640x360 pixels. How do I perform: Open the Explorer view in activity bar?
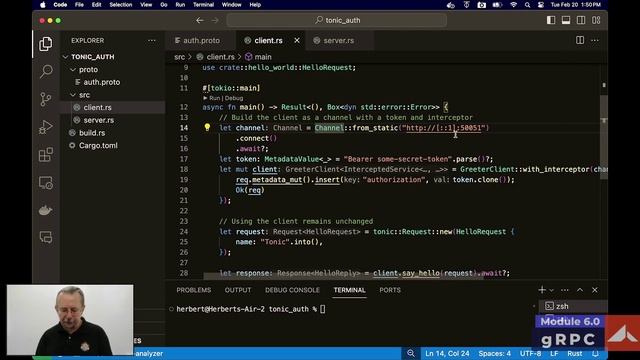point(46,44)
